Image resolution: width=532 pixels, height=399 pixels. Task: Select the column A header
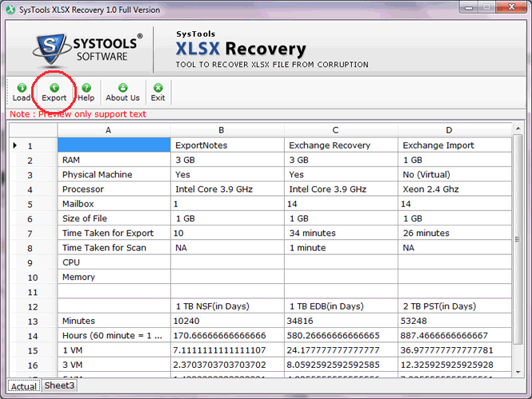point(114,130)
